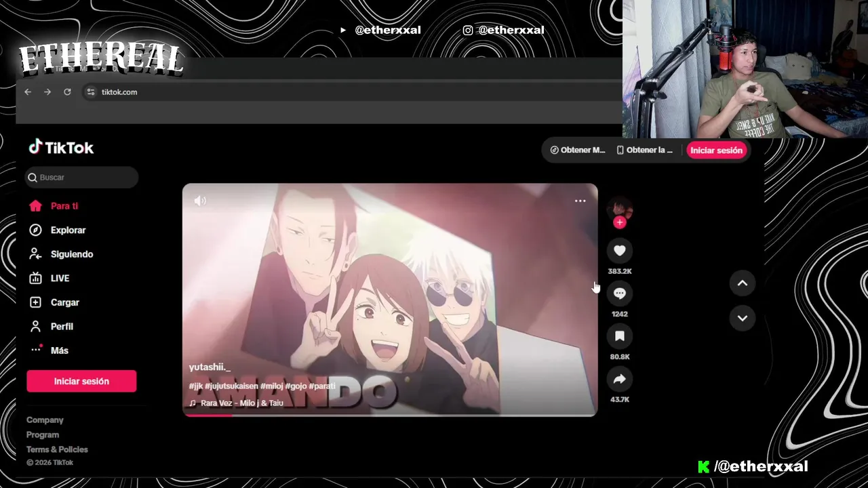Image resolution: width=868 pixels, height=488 pixels.
Task: Click the #miloj hashtag
Action: (271, 386)
